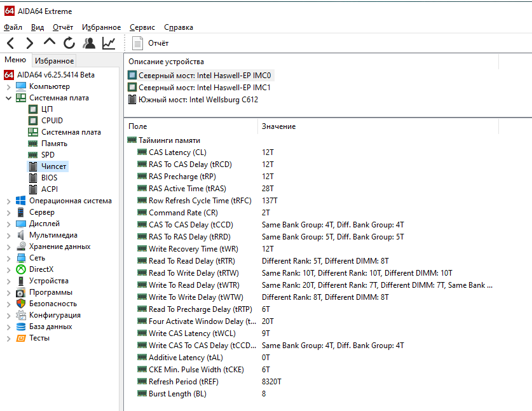Screen dimensions: 532x411
Task: Select the CAS Latency (CL) row
Action: pos(310,152)
